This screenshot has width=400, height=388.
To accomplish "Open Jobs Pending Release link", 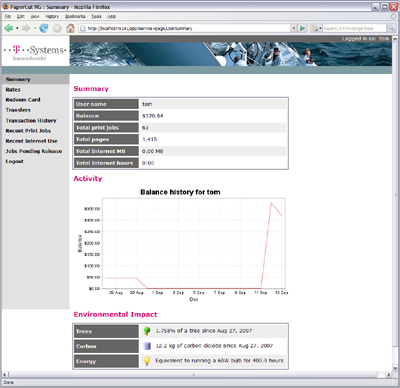I will tap(34, 151).
